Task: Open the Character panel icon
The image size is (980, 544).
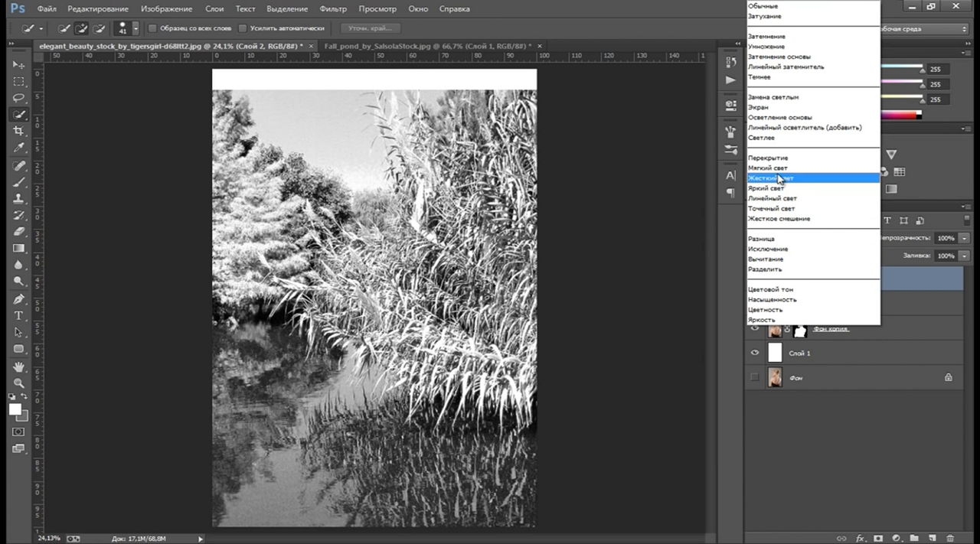Action: [730, 175]
